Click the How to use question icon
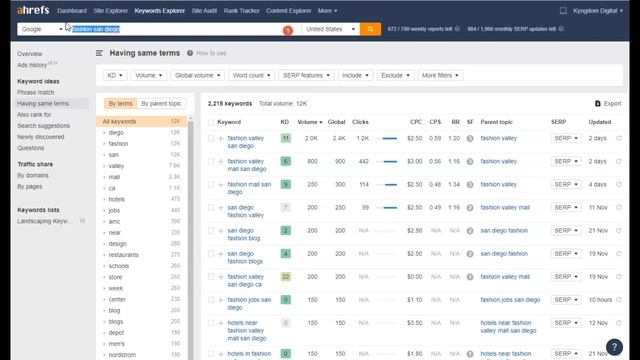Viewport: 640px width, 360px height. point(190,53)
